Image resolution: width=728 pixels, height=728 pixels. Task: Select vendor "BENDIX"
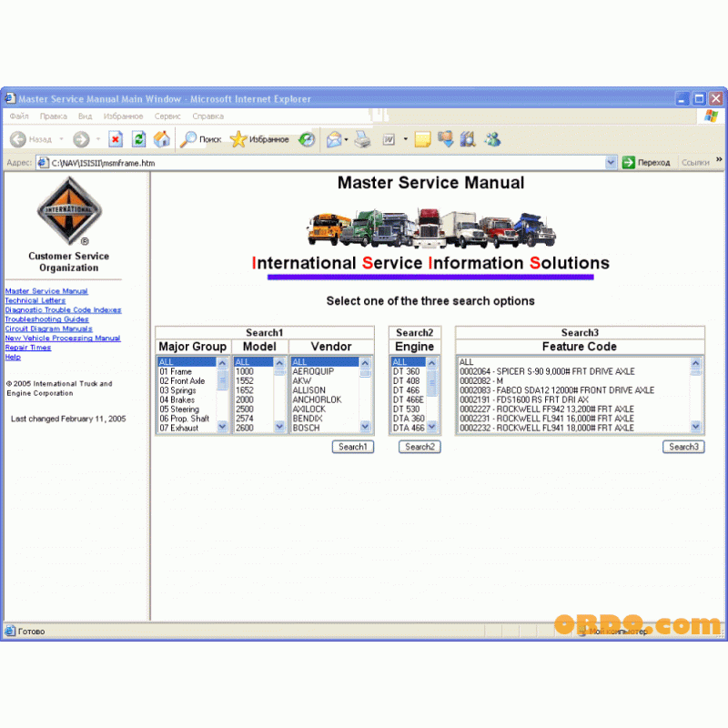325,419
